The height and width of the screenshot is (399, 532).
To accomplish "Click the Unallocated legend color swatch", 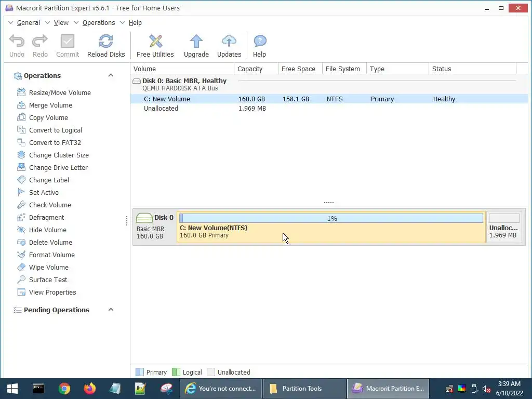I will point(211,372).
